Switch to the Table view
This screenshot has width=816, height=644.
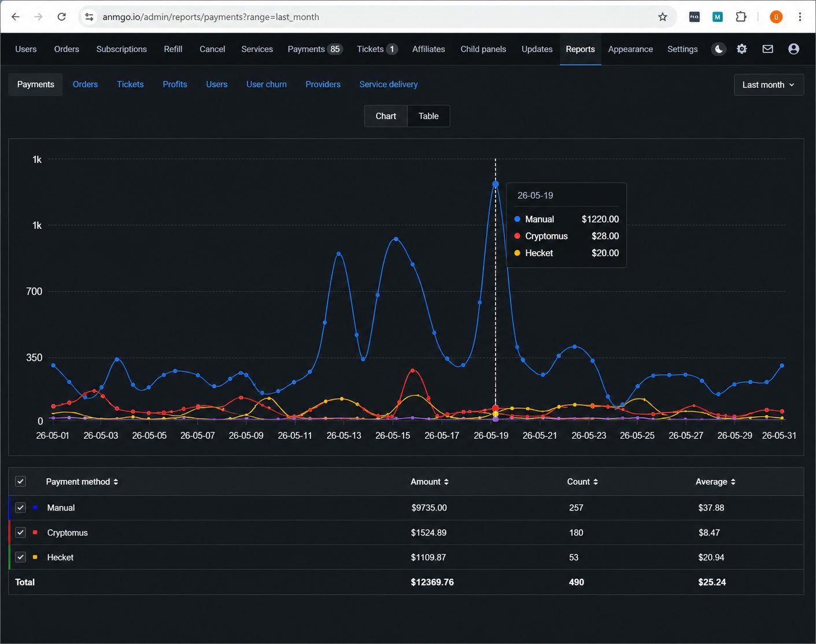(429, 116)
